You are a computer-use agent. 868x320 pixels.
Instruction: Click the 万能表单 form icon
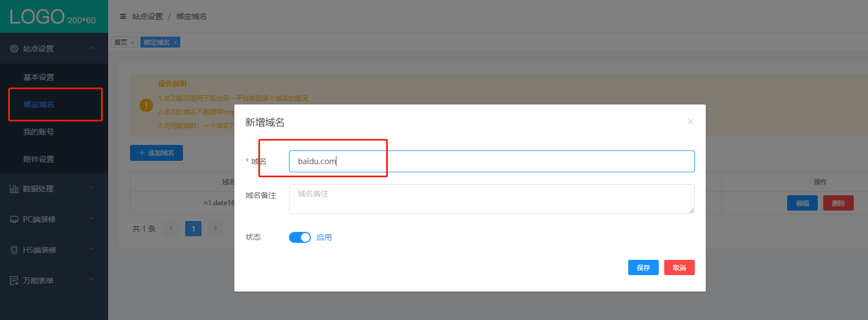pyautogui.click(x=14, y=281)
